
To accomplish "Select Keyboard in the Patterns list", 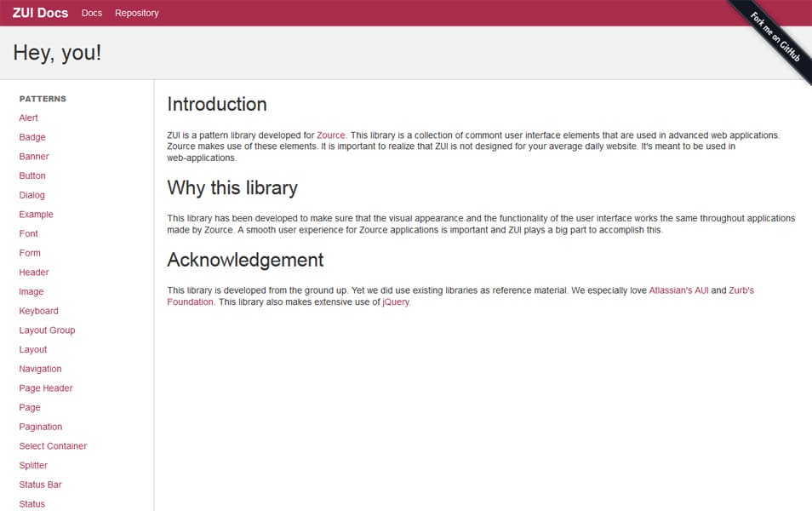I will (38, 311).
